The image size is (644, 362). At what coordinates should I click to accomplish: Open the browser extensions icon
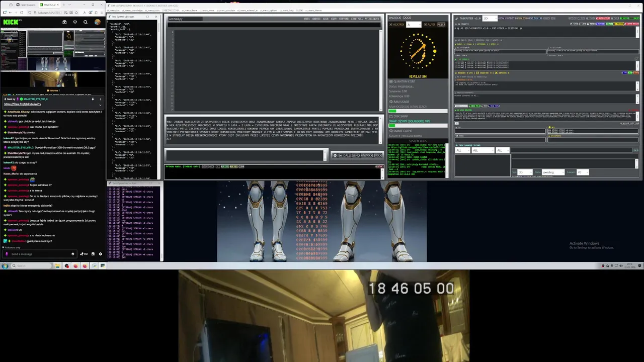(96, 13)
